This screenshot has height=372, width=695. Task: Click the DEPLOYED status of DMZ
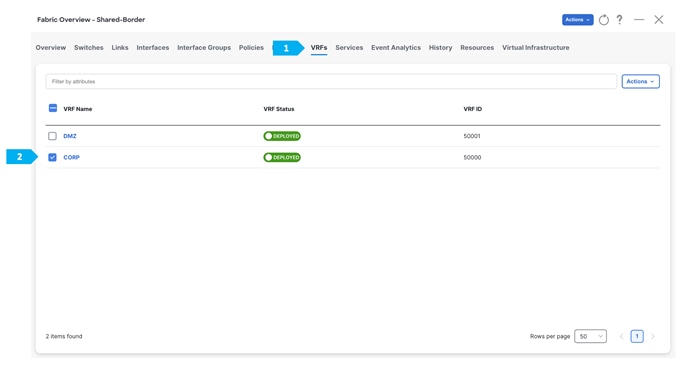tap(282, 136)
